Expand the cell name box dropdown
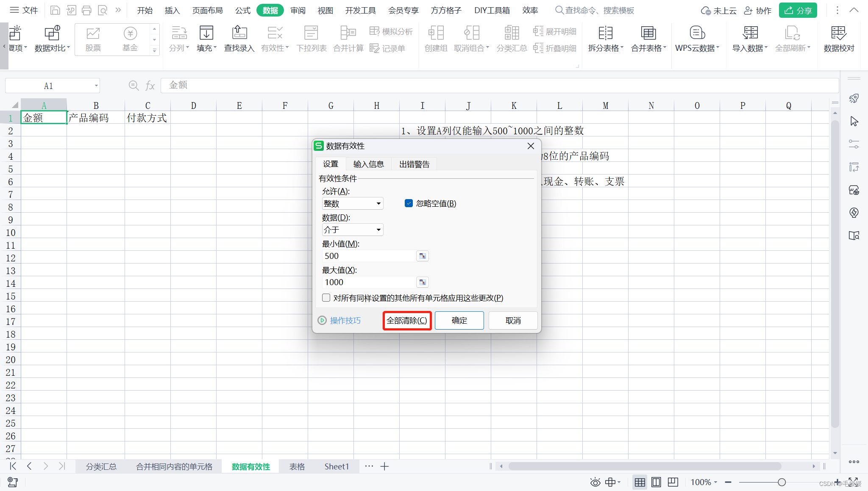 click(x=96, y=86)
